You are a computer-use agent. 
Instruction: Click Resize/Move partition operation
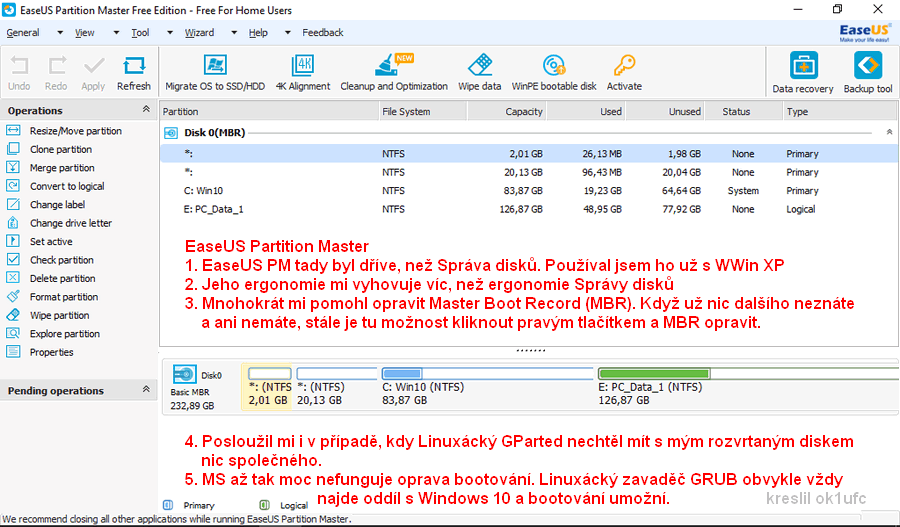point(75,131)
